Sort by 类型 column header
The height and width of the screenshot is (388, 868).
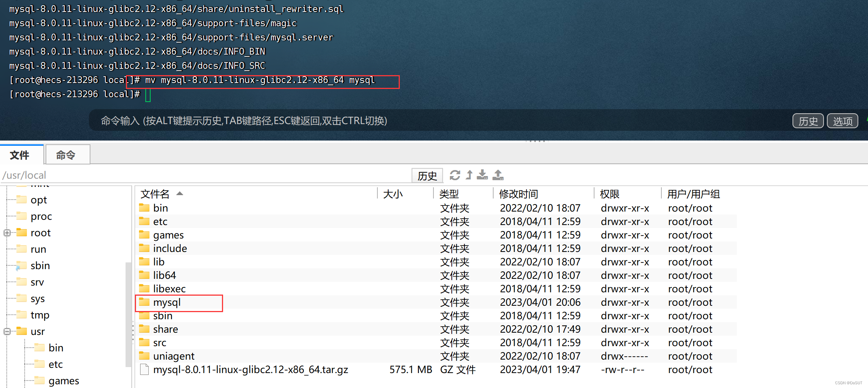[463, 194]
